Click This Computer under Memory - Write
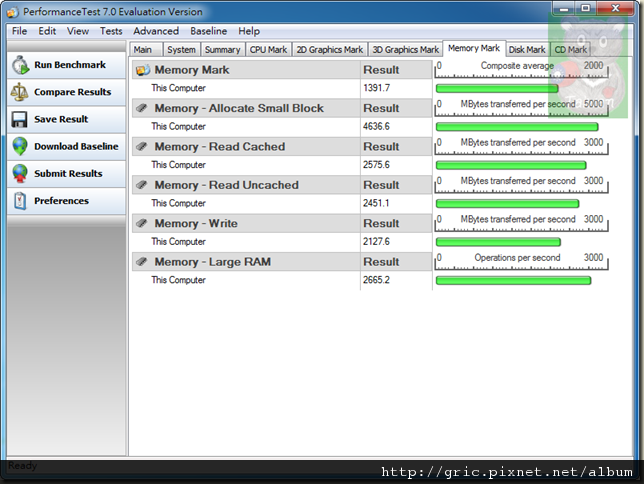This screenshot has width=644, height=484. [178, 242]
